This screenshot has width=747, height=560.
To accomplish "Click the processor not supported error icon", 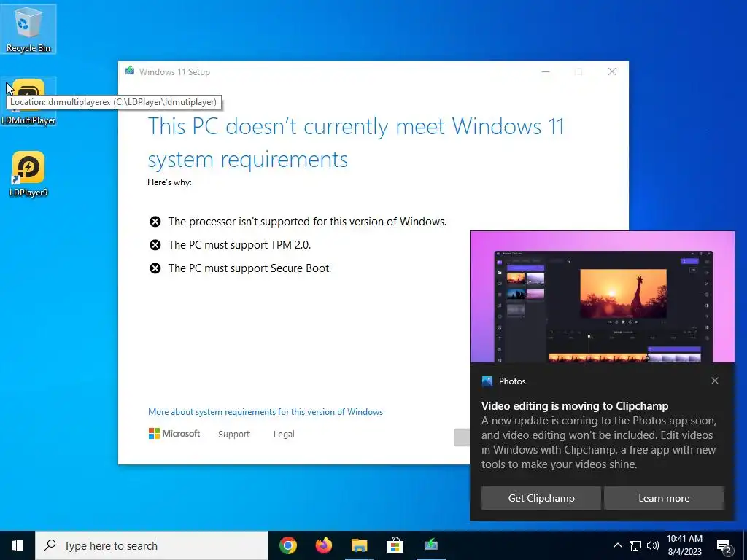I will 155,222.
